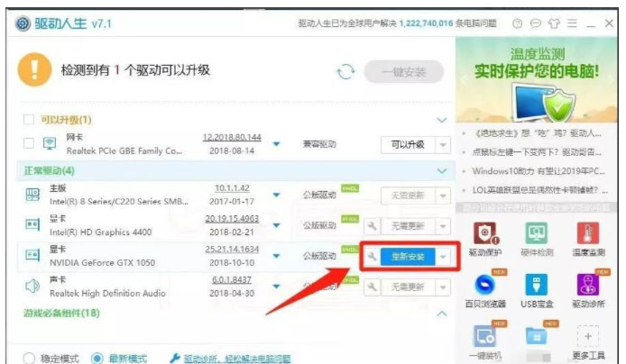Select Intel(R) 8 Series/C220 device name
This screenshot has height=364, width=626.
pos(118,202)
